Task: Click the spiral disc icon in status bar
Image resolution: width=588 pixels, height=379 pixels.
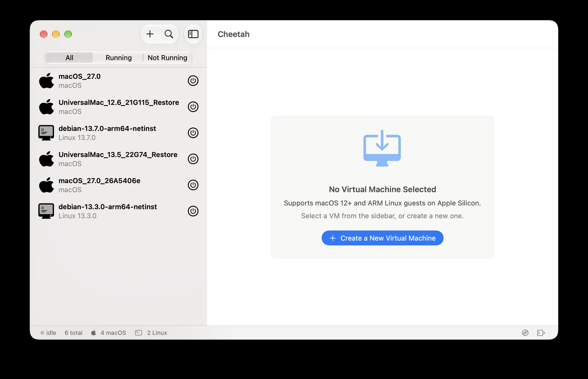Action: click(x=525, y=333)
